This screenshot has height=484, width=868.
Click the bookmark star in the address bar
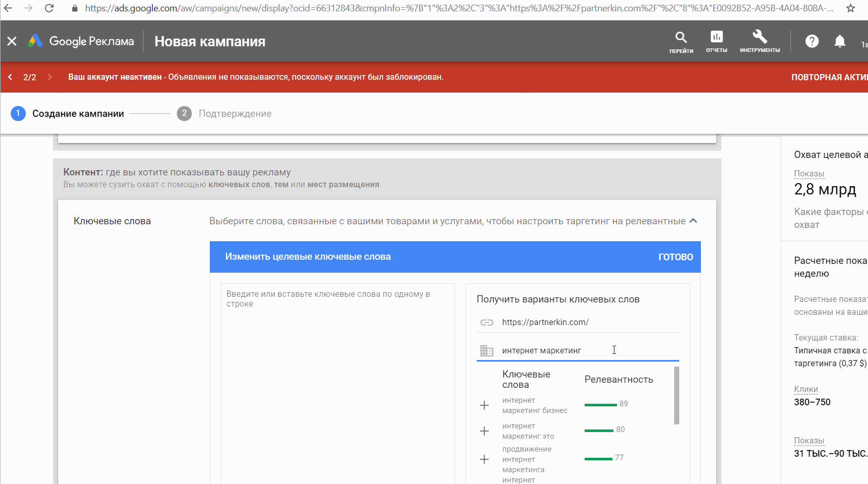click(x=851, y=8)
